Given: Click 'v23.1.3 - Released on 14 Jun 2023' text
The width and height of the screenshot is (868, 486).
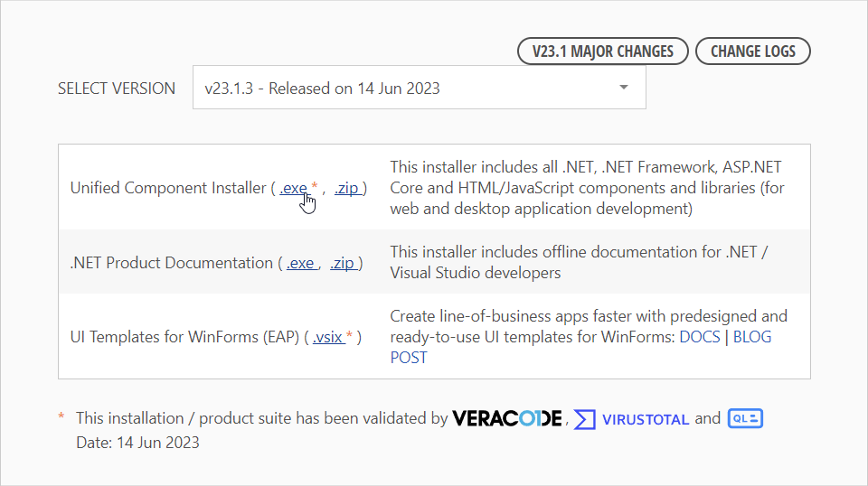Looking at the screenshot, I should click(322, 89).
